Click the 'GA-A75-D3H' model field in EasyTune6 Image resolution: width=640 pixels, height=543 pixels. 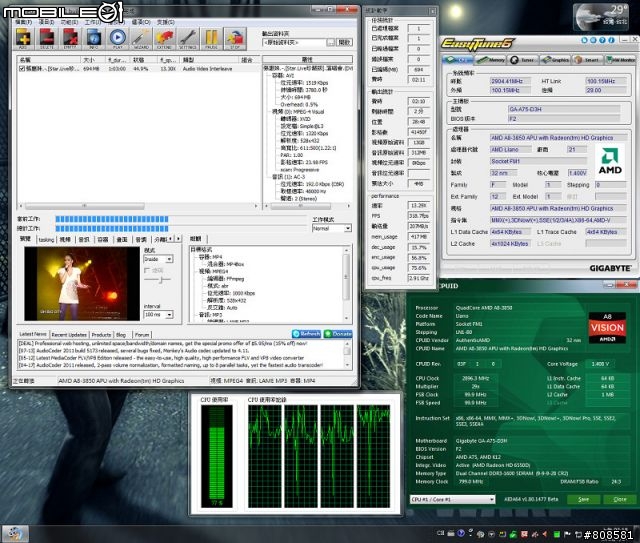[564, 109]
